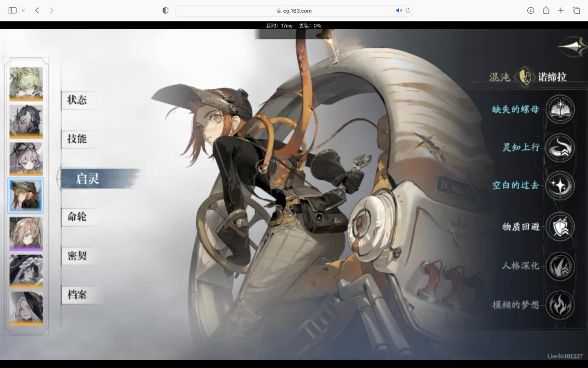The width and height of the screenshot is (588, 368).
Task: Open the 技能 tab
Action: pos(77,139)
